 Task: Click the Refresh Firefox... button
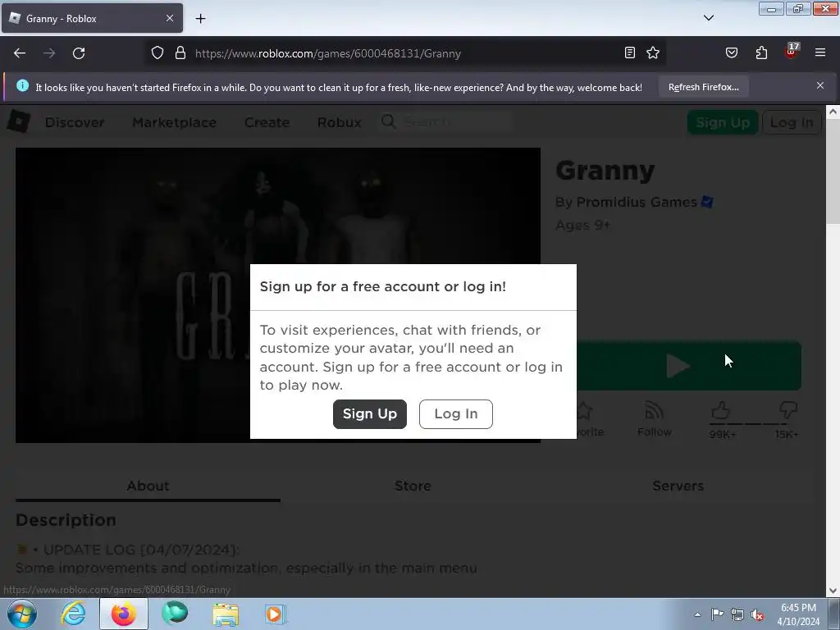point(703,87)
